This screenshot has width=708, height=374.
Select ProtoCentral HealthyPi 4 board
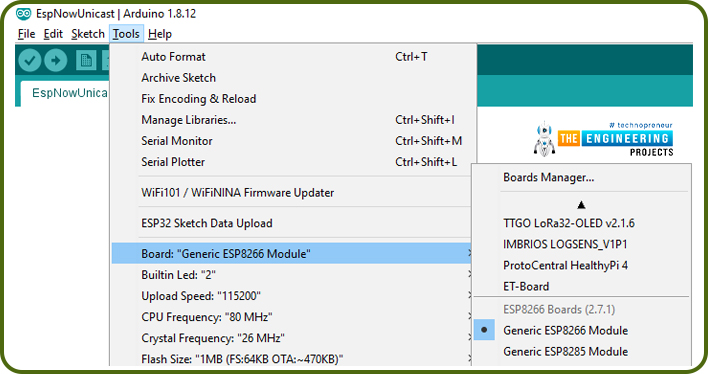pos(582,265)
